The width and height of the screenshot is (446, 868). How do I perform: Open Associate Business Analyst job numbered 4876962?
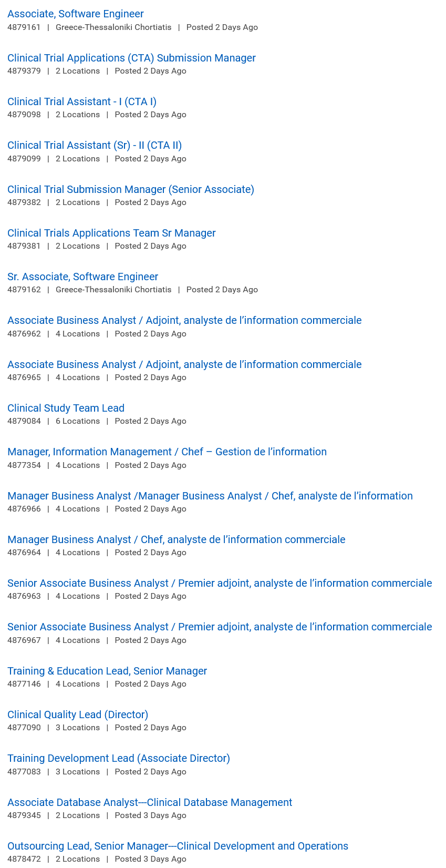(184, 321)
